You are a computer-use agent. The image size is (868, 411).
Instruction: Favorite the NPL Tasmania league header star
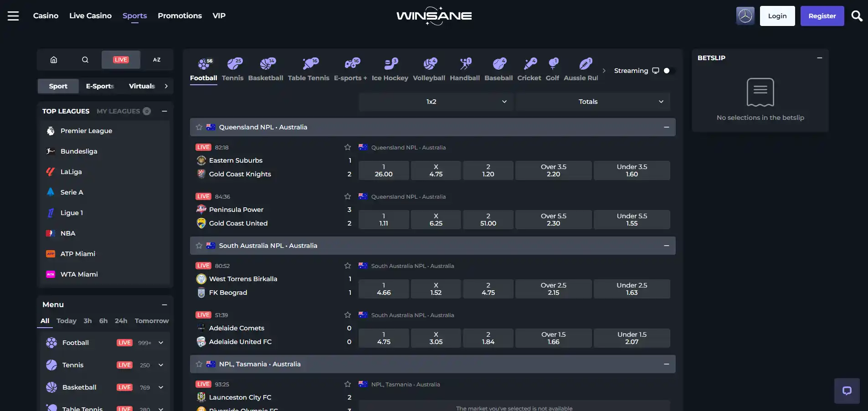199,364
